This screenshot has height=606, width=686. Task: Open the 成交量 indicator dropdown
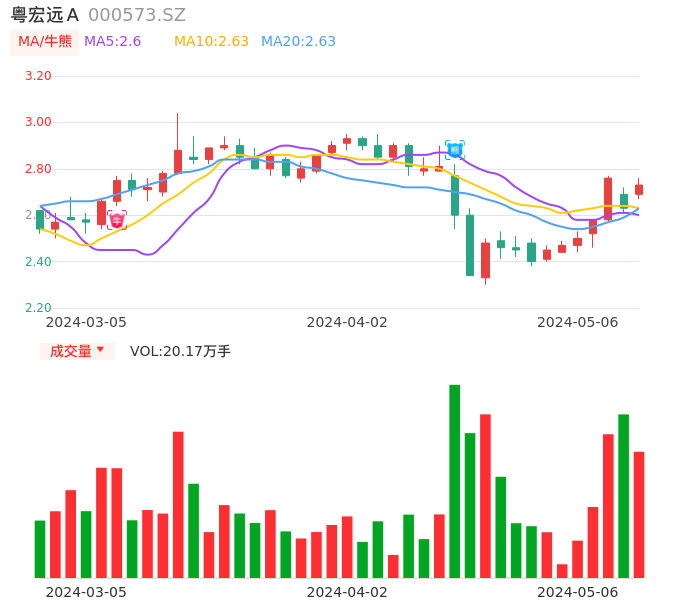point(71,351)
